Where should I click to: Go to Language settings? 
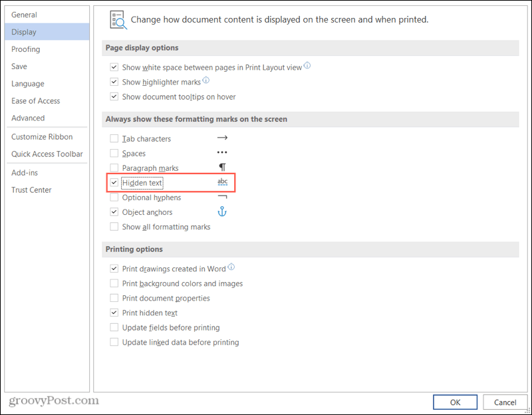[x=47, y=84]
